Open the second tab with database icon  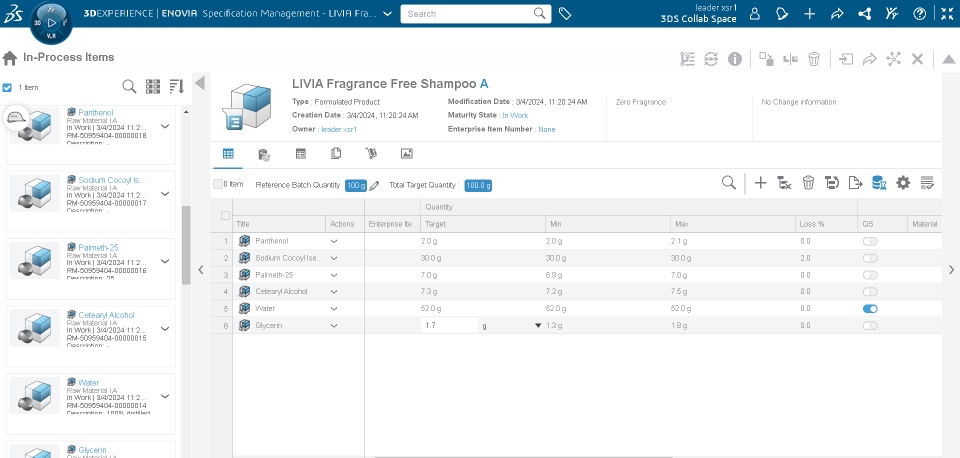264,154
